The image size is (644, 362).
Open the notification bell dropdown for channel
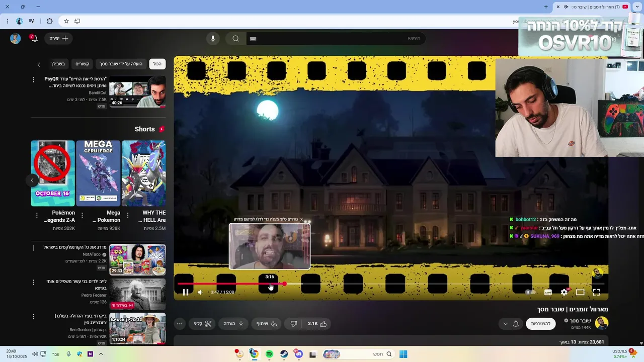(x=511, y=324)
